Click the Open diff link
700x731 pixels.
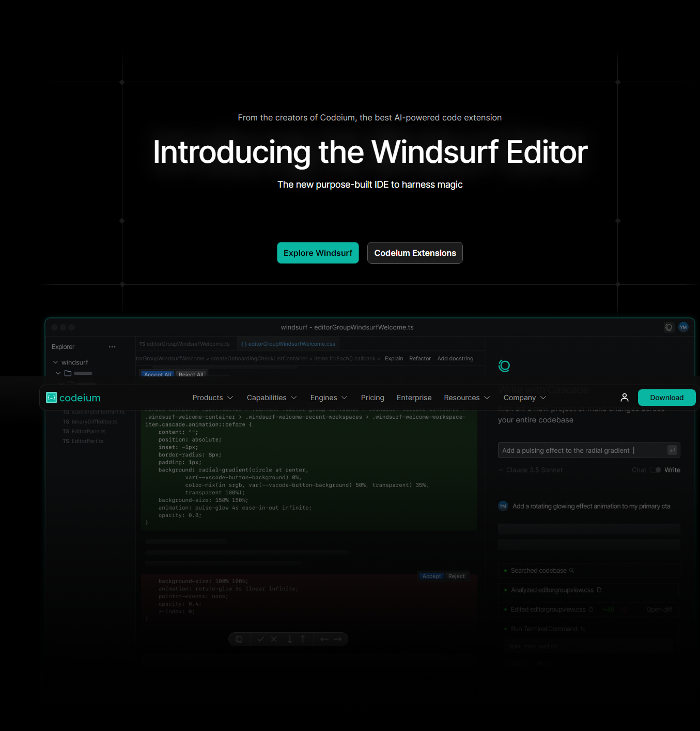click(659, 610)
